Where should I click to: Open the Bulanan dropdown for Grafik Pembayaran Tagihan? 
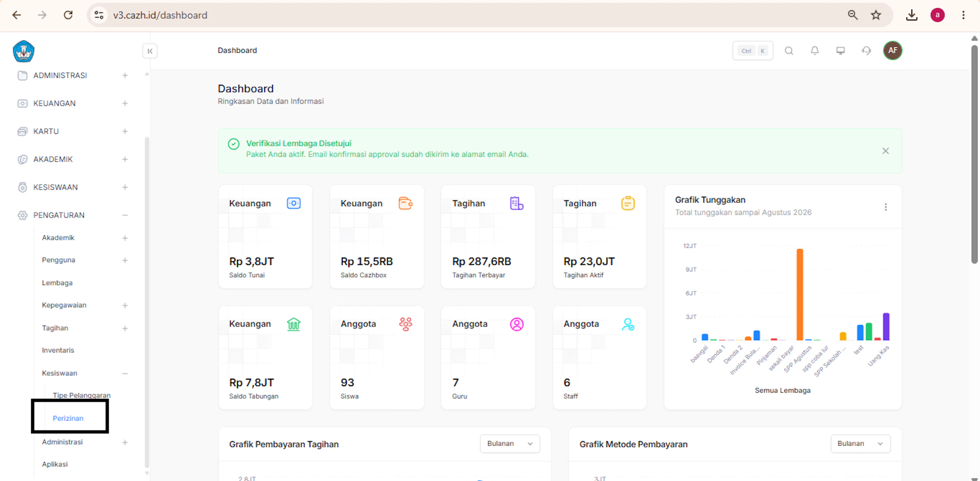point(510,444)
